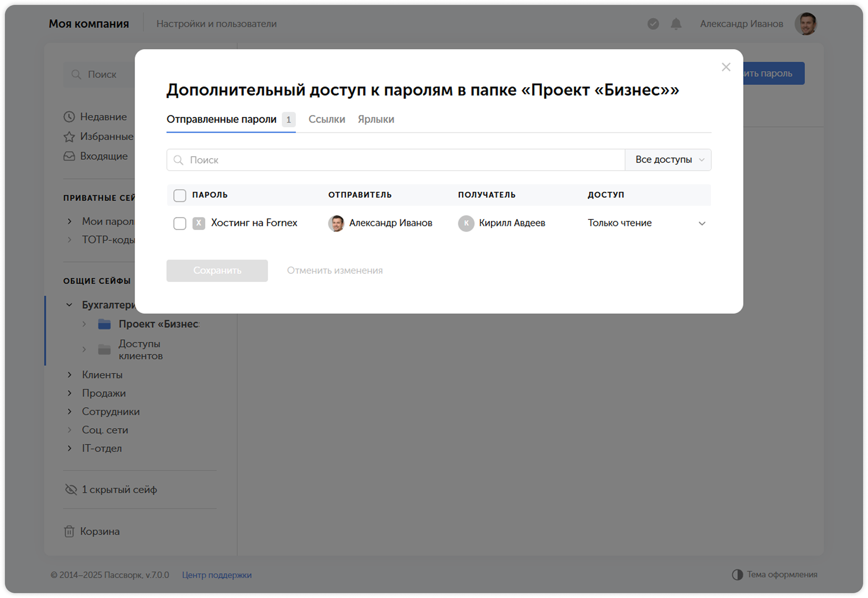Expand the IT-отдел vault
Image resolution: width=868 pixels, height=598 pixels.
(x=69, y=448)
